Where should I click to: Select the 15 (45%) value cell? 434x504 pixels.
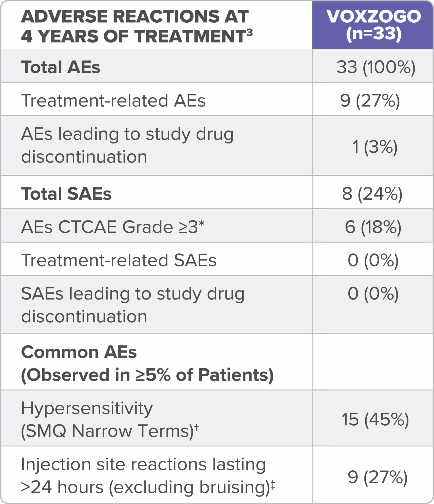click(375, 419)
